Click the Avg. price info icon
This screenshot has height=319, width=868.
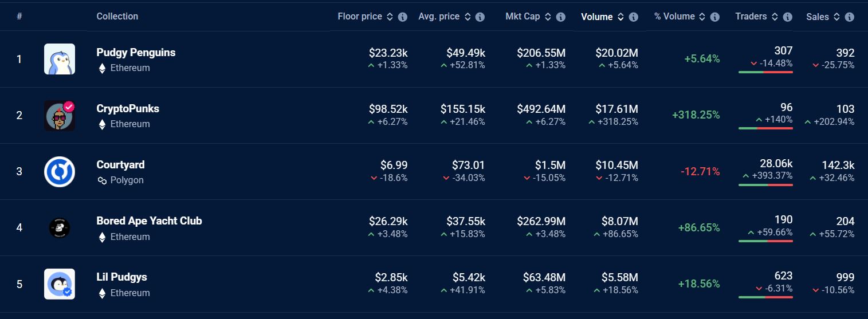[480, 17]
